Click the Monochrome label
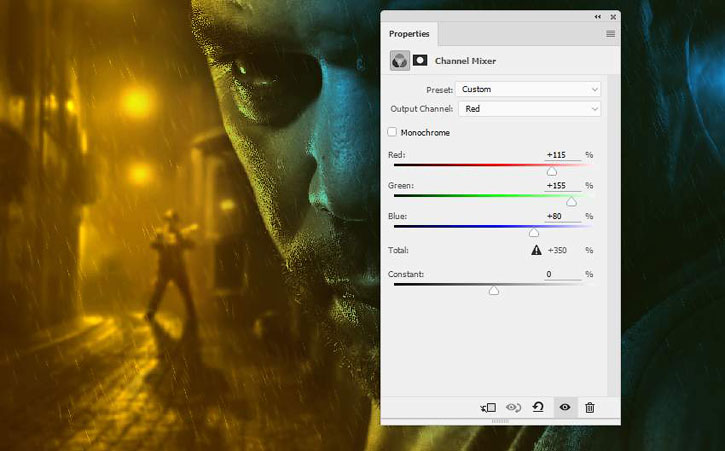 click(425, 132)
